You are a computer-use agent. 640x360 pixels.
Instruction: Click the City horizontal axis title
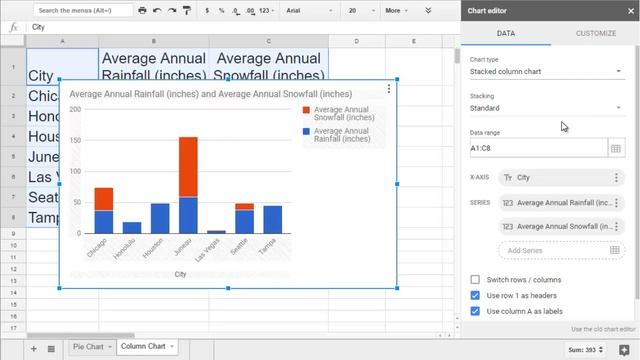click(180, 274)
